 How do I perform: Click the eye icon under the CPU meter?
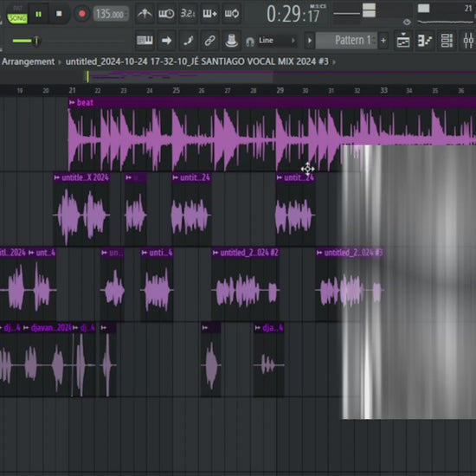click(407, 22)
